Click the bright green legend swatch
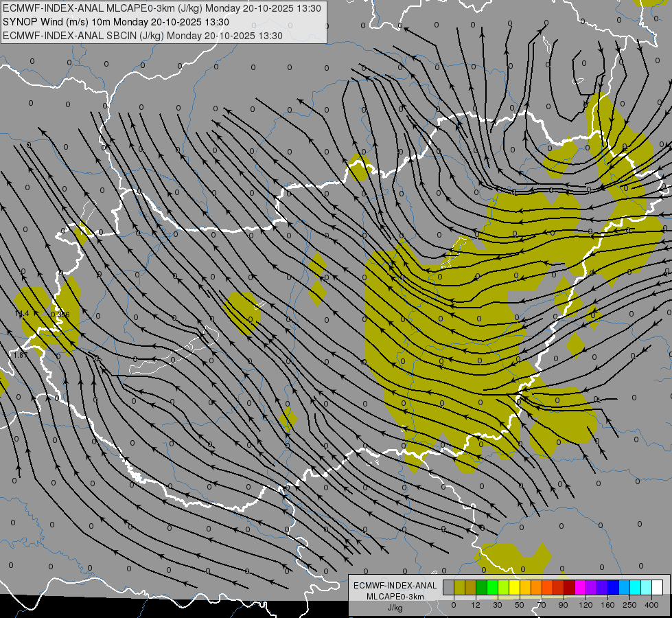 pyautogui.click(x=492, y=587)
